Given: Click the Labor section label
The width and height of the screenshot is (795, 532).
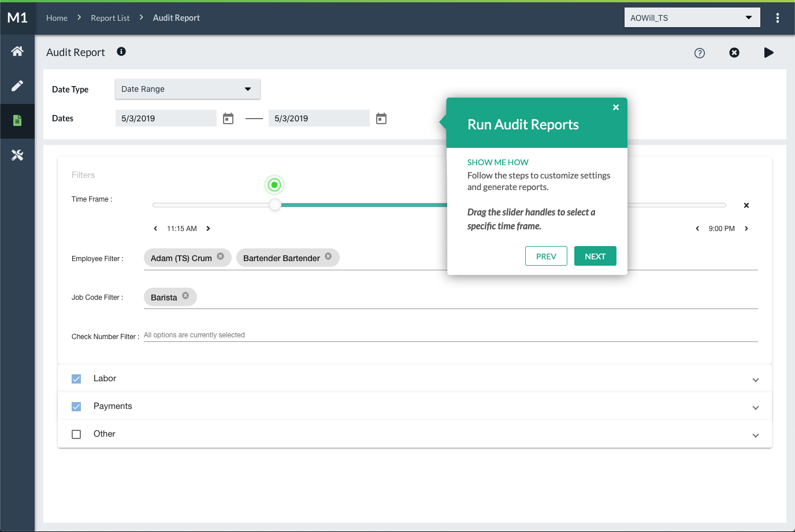Looking at the screenshot, I should (x=105, y=378).
